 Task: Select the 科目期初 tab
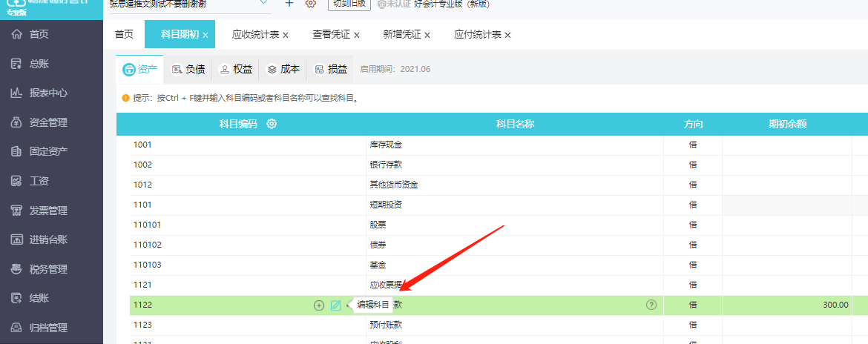tap(180, 34)
